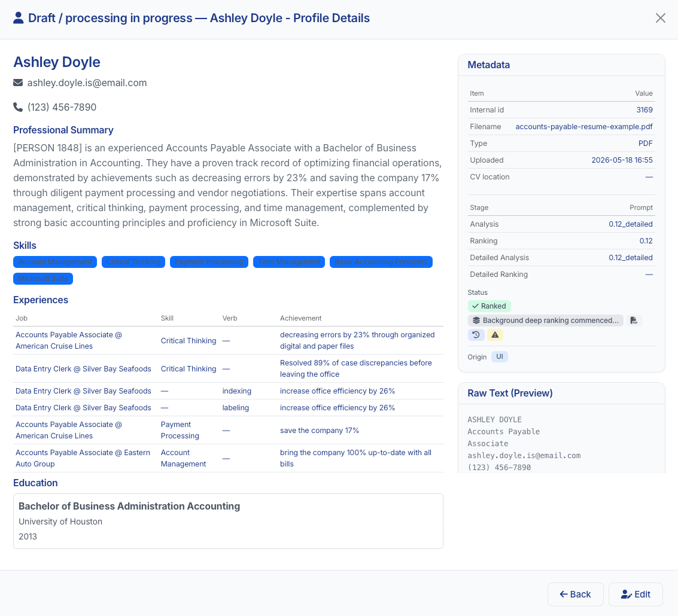678x616 pixels.
Task: Click the internal id value 3169
Action: [644, 110]
